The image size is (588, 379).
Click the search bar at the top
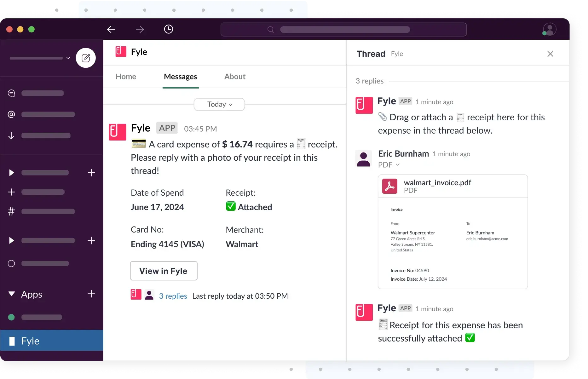point(343,29)
